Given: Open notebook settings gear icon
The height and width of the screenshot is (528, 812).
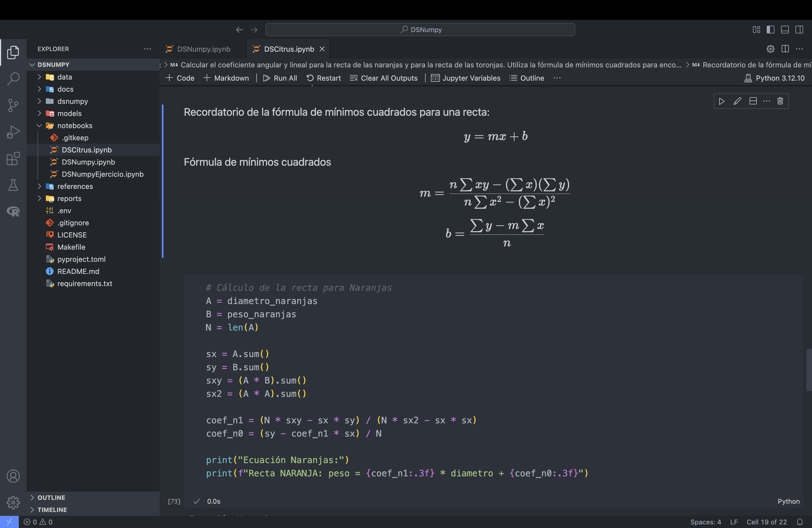Looking at the screenshot, I should (770, 49).
